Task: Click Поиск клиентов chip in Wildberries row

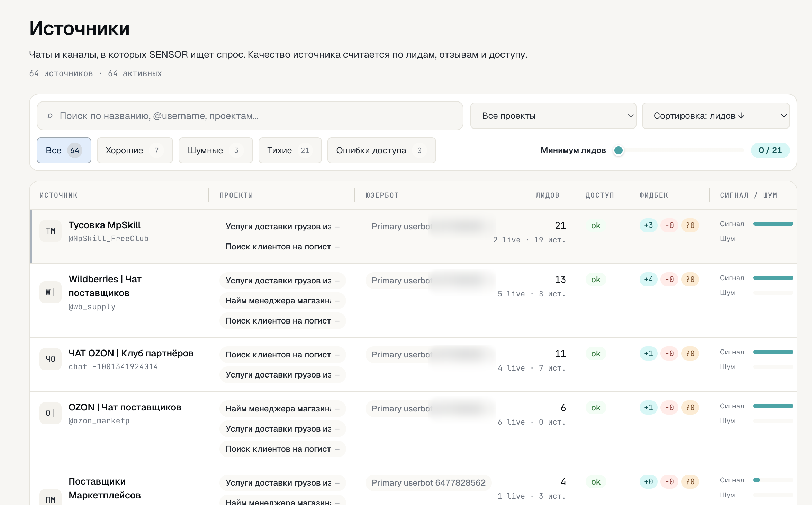Action: 283,321
